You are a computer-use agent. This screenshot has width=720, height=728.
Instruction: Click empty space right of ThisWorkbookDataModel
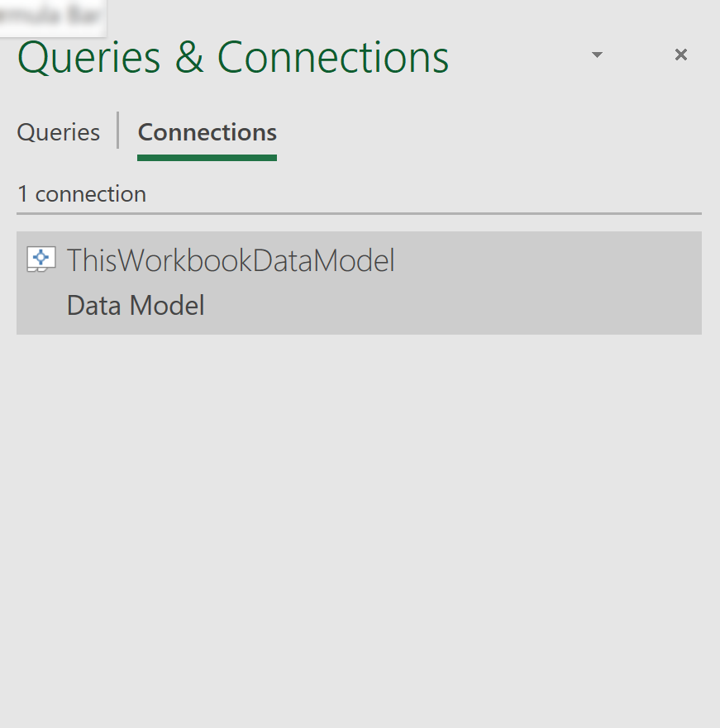click(x=548, y=260)
